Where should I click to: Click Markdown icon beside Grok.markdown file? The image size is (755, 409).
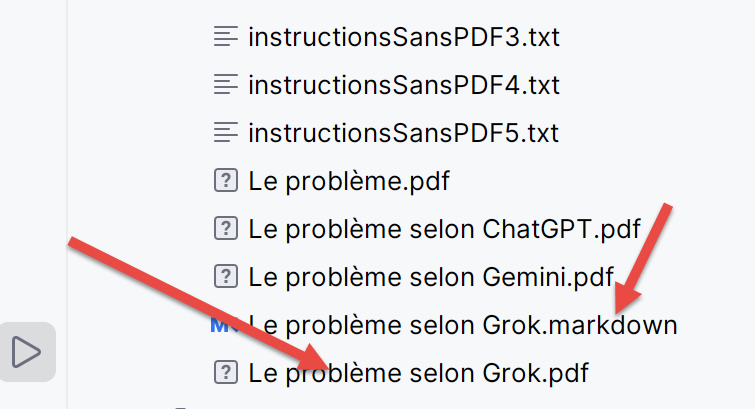[x=220, y=324]
